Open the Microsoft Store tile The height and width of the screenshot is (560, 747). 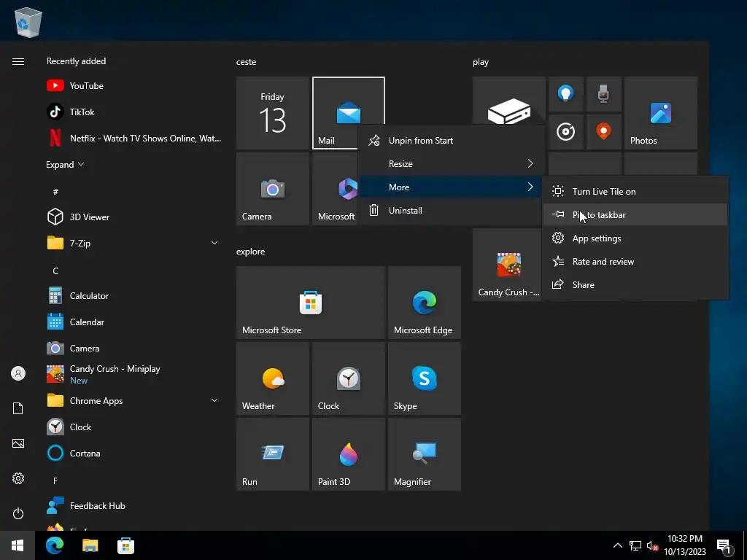(311, 303)
